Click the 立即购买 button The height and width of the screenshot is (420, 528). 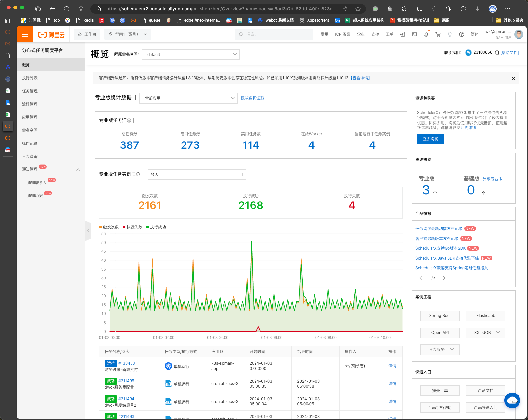click(431, 139)
